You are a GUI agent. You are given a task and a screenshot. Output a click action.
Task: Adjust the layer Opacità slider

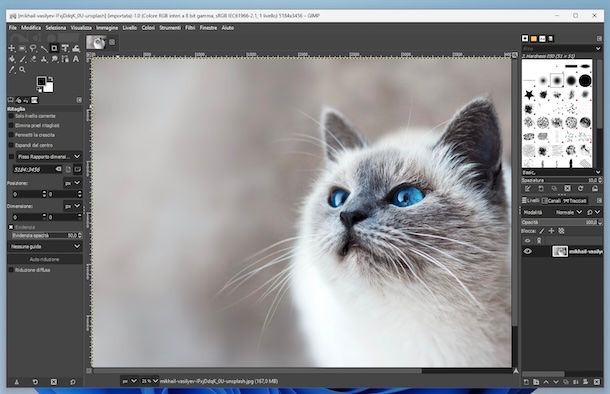point(561,222)
